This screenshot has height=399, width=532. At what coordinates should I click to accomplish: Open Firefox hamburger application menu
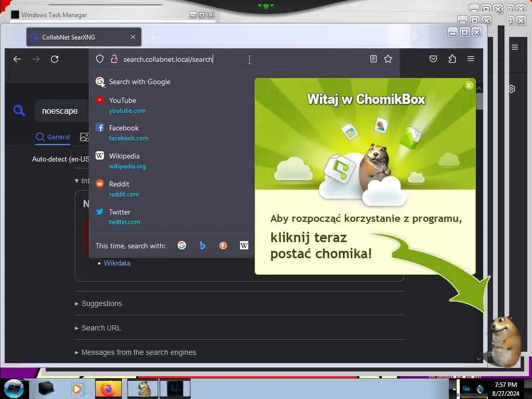click(x=471, y=59)
